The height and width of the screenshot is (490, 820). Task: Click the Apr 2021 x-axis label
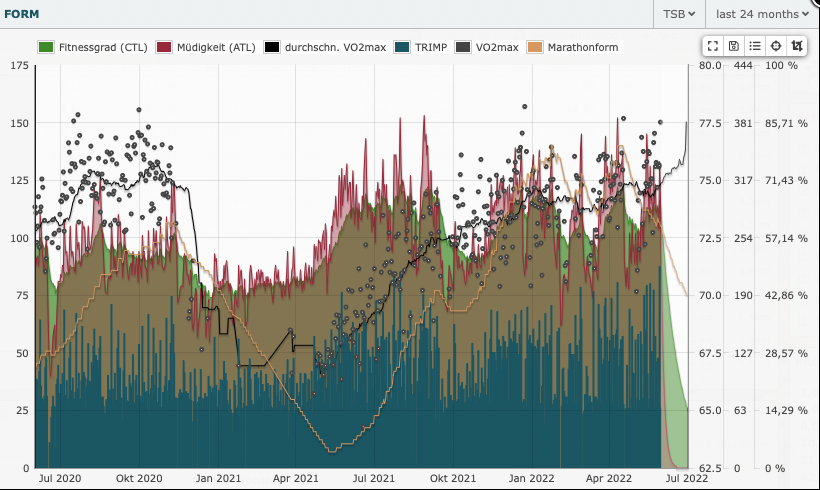click(x=296, y=479)
